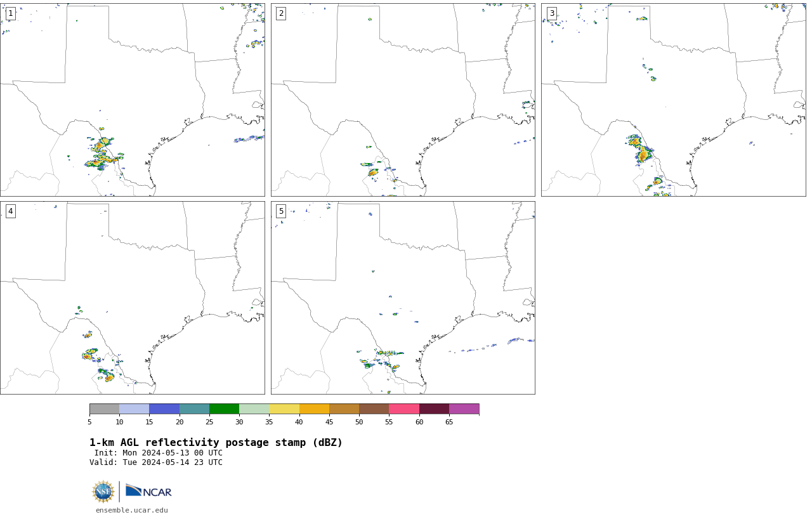Click the '30' tick label on the colorbar
Viewport: 812px width, 517px height.
click(239, 422)
